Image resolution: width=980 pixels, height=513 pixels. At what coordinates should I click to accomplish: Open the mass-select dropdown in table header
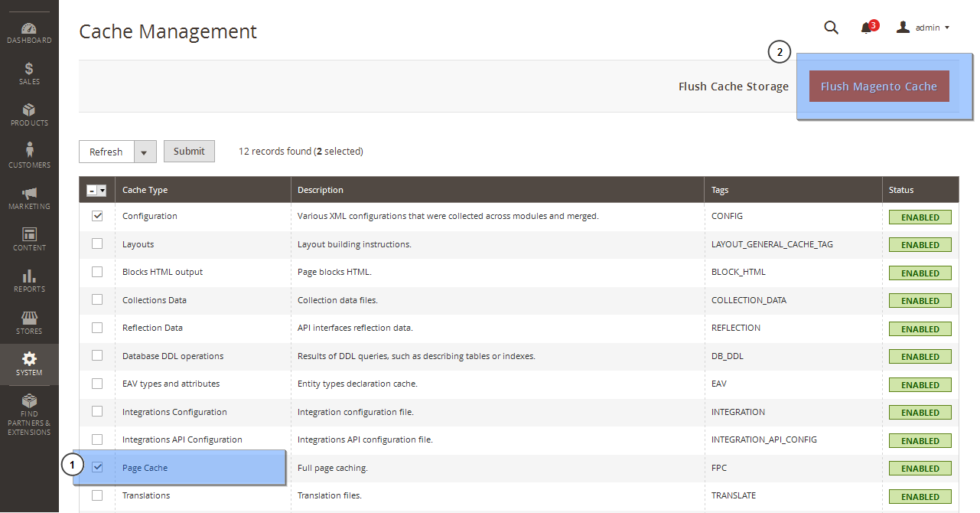97,191
